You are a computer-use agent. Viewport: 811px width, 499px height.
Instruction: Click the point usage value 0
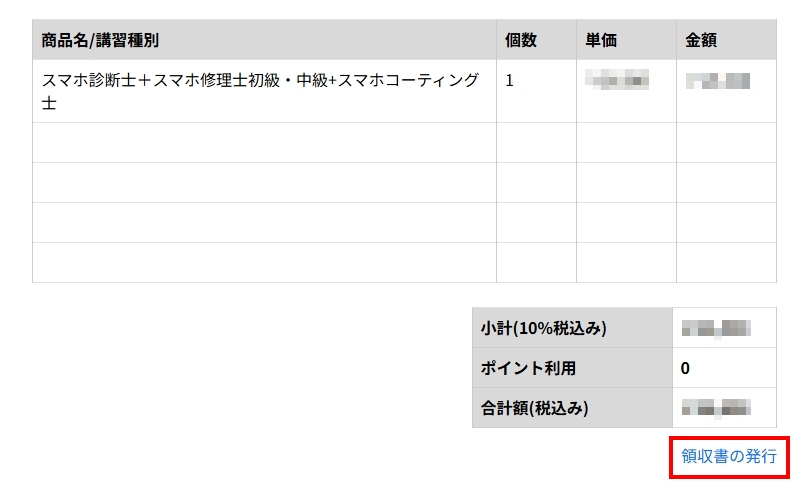tap(685, 368)
